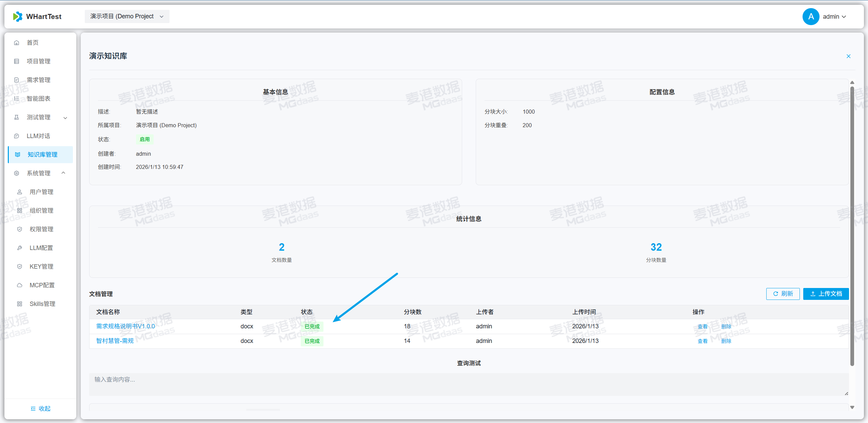The image size is (868, 423).
Task: Click the wrench icon for LLM配置
Action: (20, 248)
